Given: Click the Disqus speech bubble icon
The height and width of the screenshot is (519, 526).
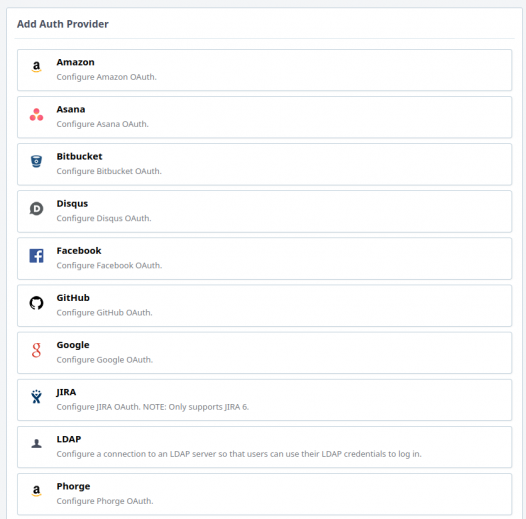Looking at the screenshot, I should [x=36, y=209].
